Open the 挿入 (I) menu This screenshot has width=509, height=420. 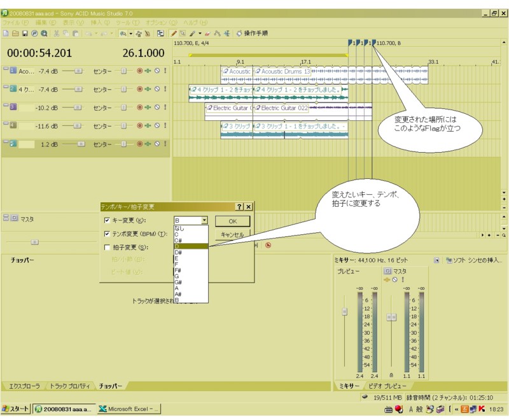tap(100, 22)
